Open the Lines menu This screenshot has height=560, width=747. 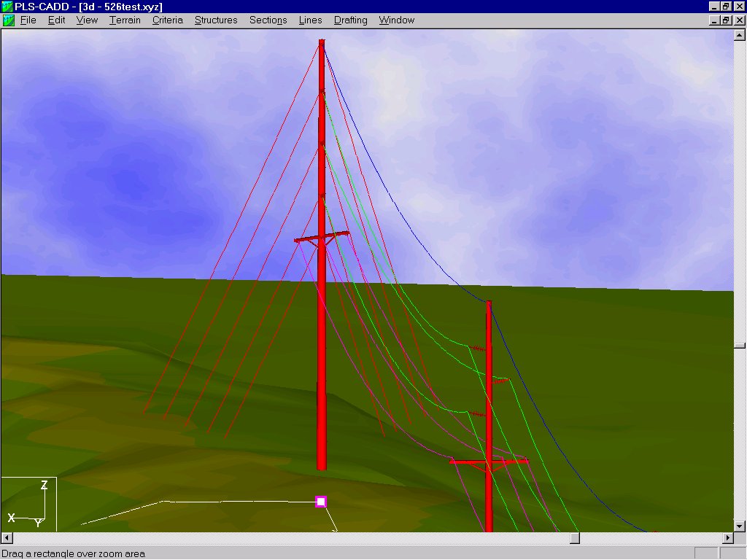(x=310, y=20)
